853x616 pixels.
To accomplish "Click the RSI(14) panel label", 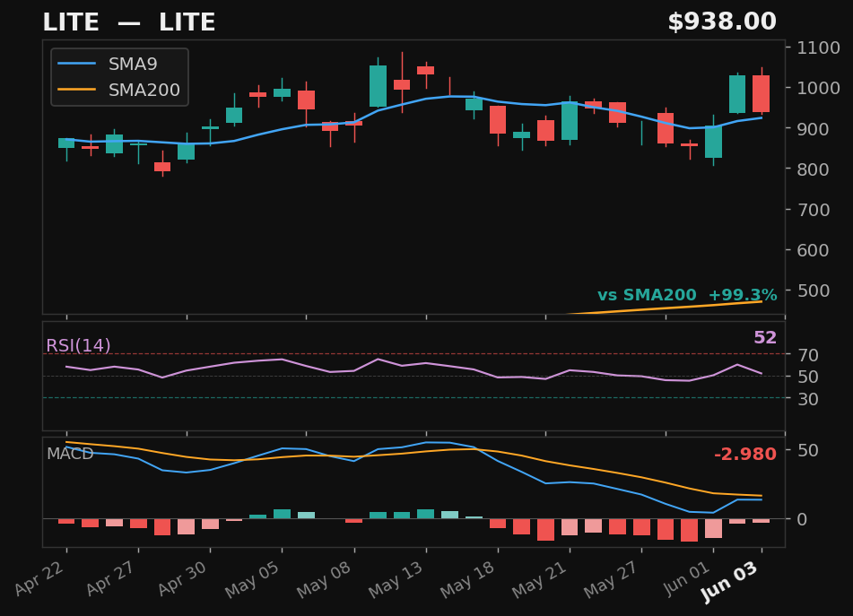I will (78, 346).
